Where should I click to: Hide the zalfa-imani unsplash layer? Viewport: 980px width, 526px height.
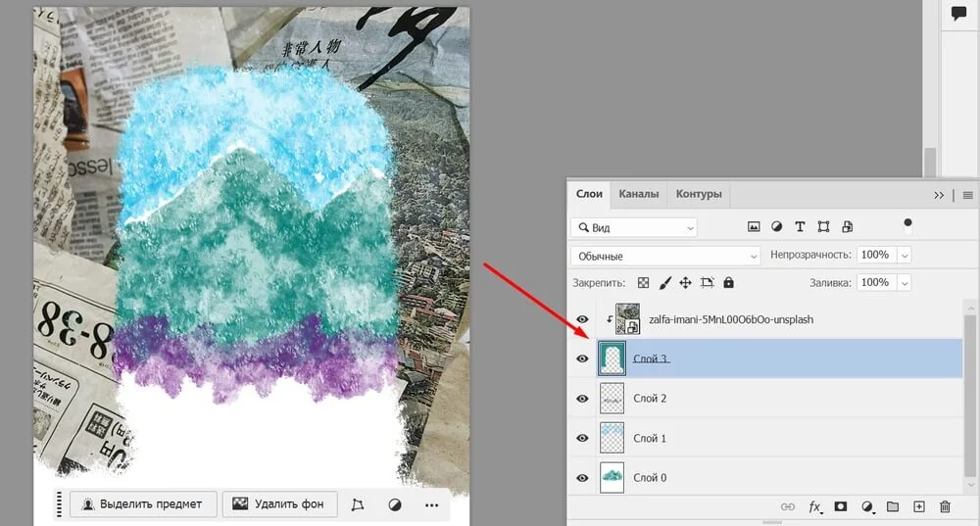coord(582,319)
